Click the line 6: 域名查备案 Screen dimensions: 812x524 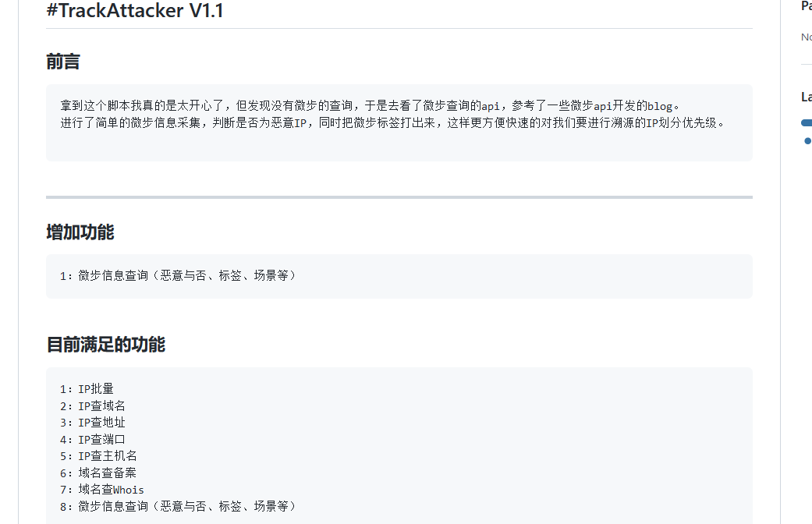pyautogui.click(x=98, y=473)
